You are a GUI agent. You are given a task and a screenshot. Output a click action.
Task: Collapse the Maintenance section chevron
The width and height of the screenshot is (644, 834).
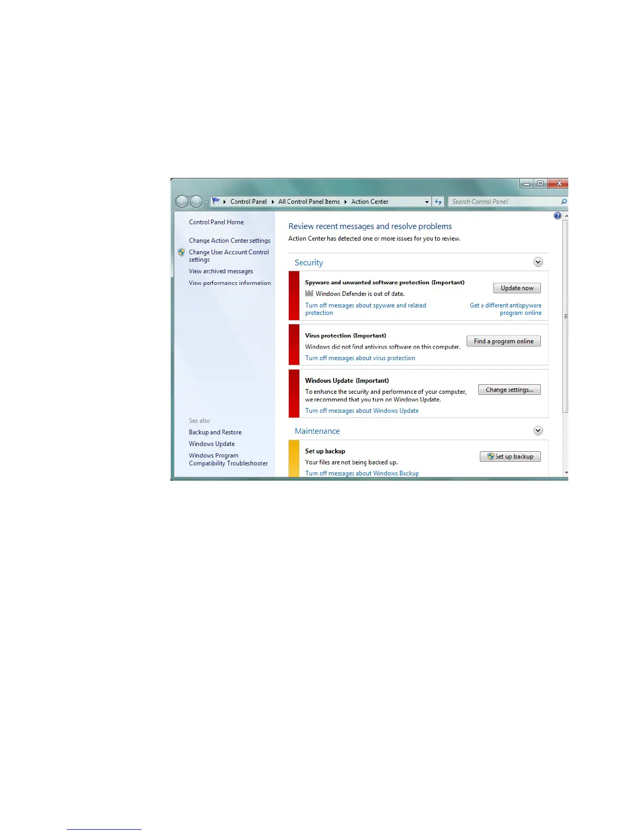pyautogui.click(x=538, y=431)
